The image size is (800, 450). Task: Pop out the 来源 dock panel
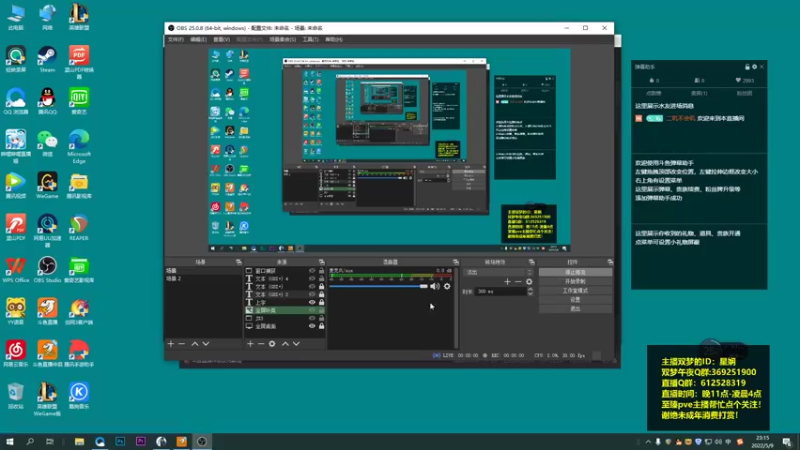[x=321, y=262]
